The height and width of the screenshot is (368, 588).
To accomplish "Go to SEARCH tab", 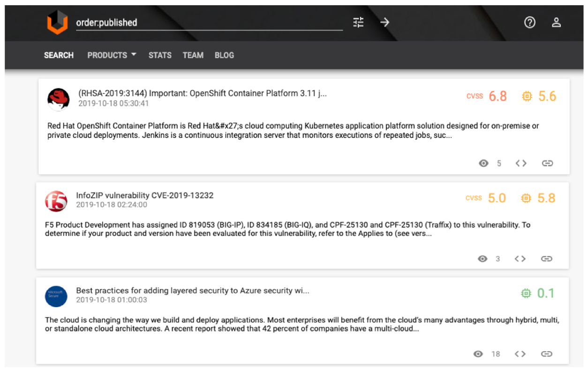I will [x=59, y=55].
